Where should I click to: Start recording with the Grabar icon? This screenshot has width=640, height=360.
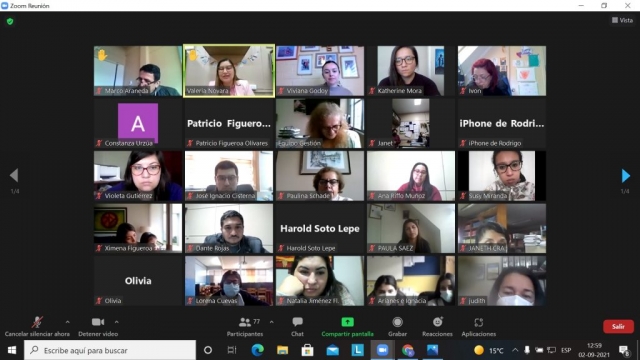[397, 322]
